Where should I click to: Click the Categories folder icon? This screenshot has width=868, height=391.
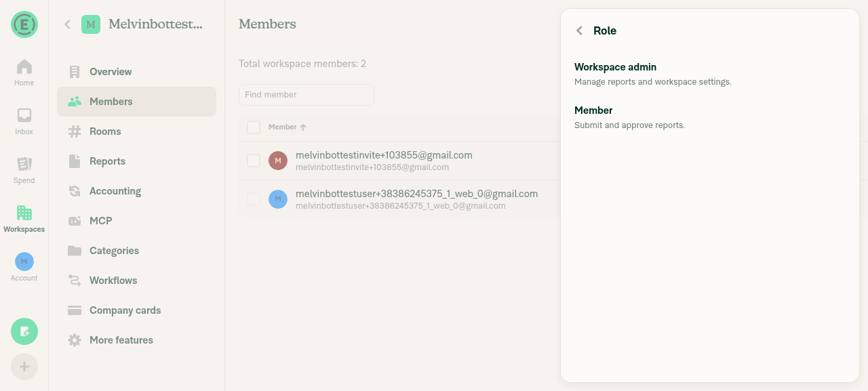75,251
